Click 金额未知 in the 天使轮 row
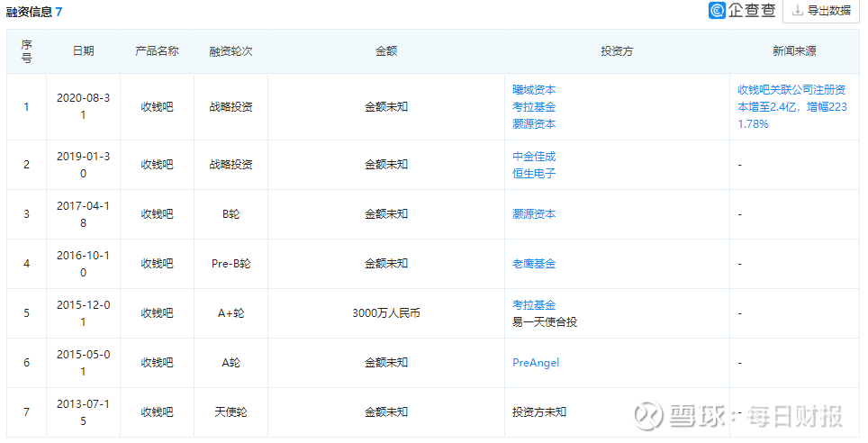The image size is (868, 443). click(x=386, y=412)
